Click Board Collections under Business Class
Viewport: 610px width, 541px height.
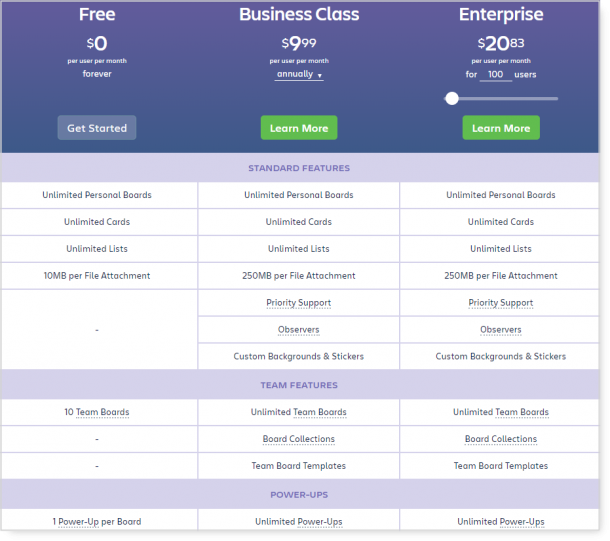point(299,439)
